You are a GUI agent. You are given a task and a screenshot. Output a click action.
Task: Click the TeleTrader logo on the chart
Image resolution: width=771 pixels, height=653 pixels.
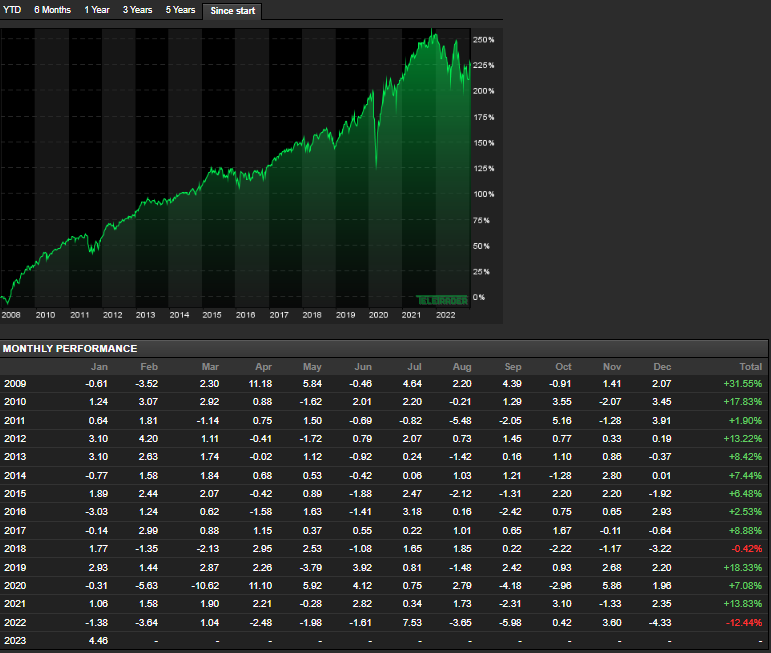coord(442,299)
